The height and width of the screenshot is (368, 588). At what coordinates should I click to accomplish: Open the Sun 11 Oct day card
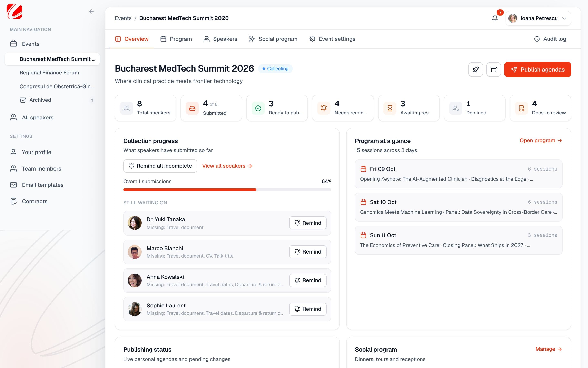[x=459, y=240]
